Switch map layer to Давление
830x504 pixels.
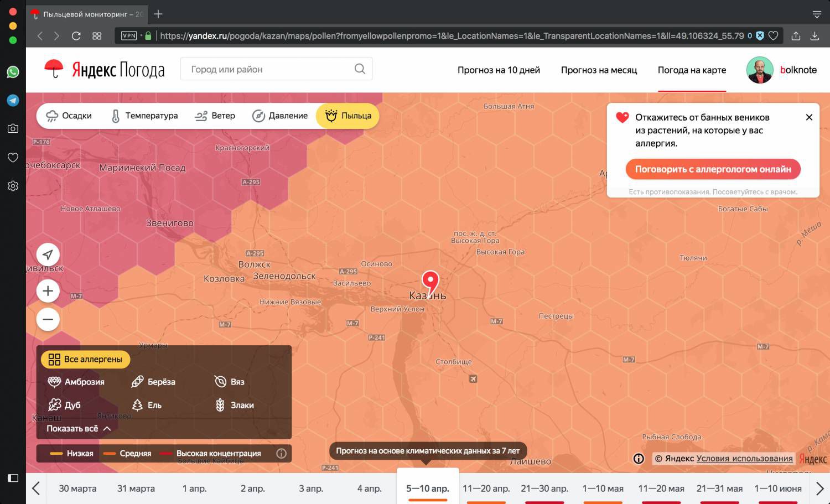click(280, 116)
